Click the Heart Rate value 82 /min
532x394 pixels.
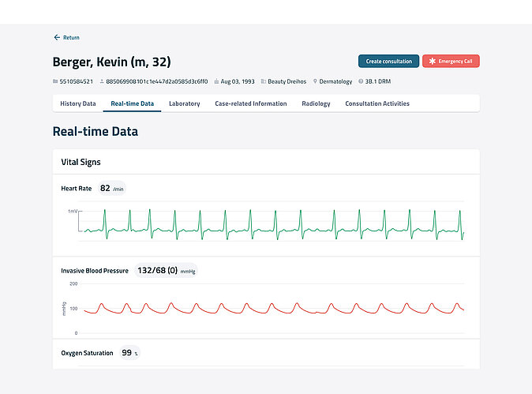111,189
